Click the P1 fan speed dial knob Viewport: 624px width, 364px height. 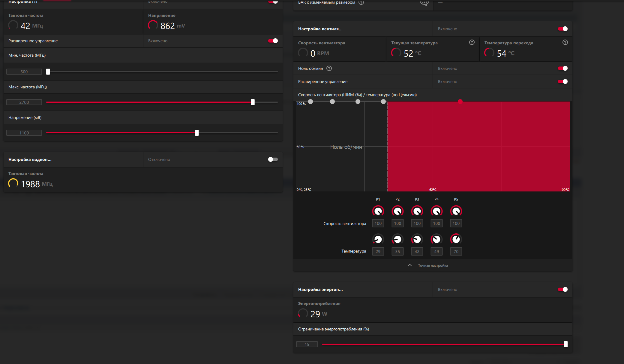378,211
